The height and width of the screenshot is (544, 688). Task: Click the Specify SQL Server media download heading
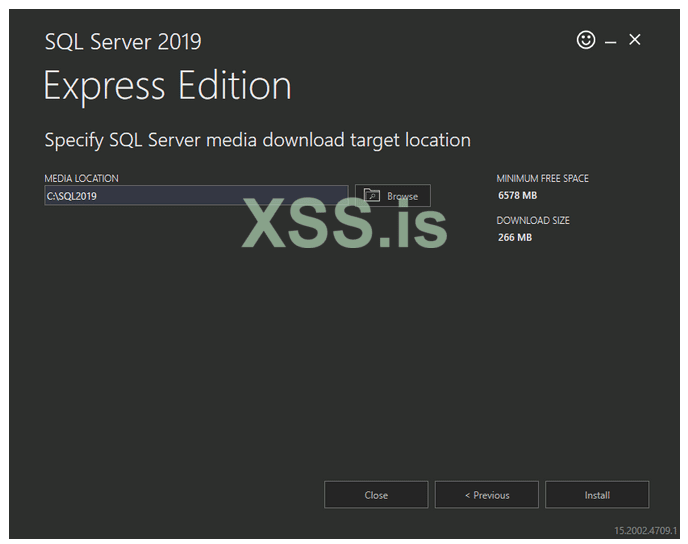pos(258,140)
